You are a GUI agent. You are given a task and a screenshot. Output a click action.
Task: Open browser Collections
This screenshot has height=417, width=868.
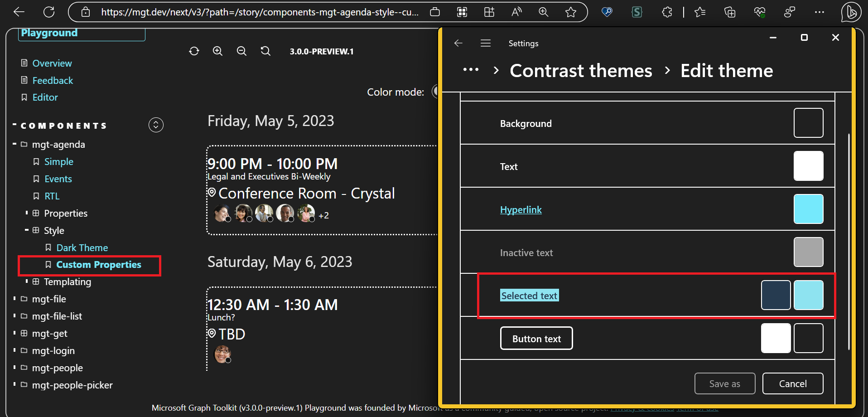[x=729, y=12]
